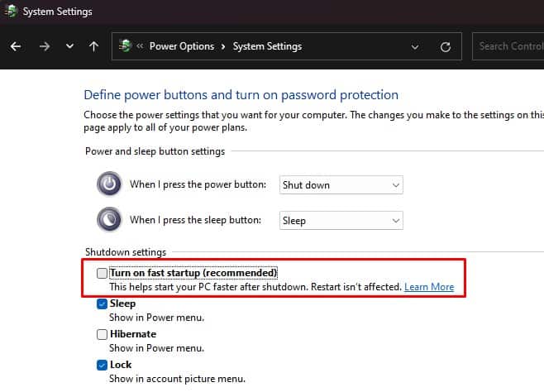Uncheck the Lock checkbox

[x=102, y=365]
